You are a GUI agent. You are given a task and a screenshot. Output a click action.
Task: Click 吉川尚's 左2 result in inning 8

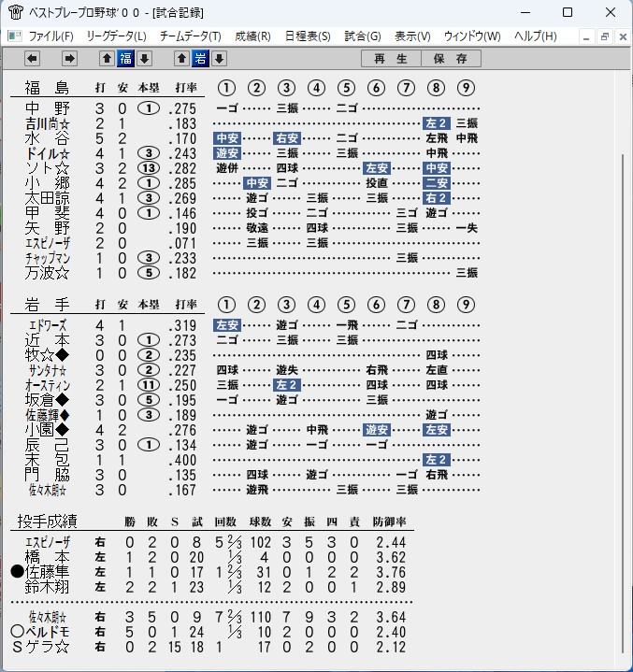point(437,123)
